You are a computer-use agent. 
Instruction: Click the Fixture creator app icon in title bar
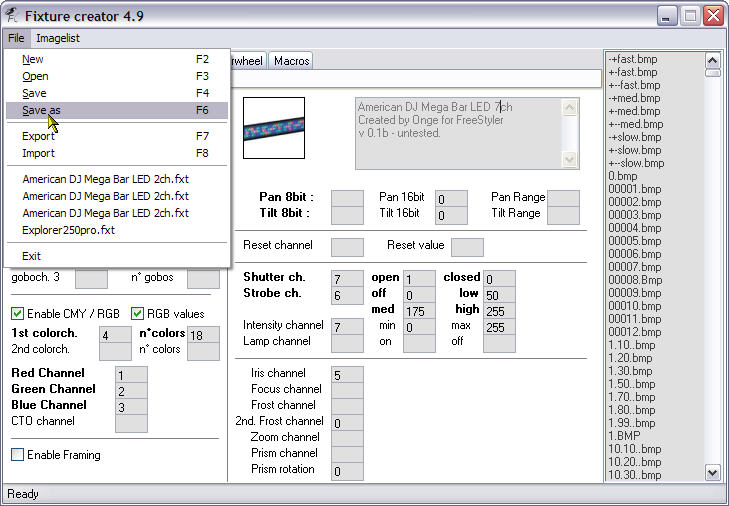pos(11,16)
